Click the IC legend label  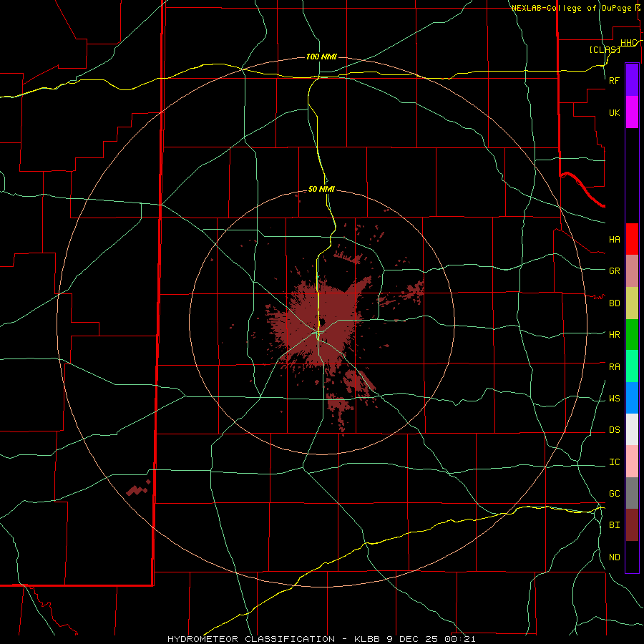click(614, 462)
